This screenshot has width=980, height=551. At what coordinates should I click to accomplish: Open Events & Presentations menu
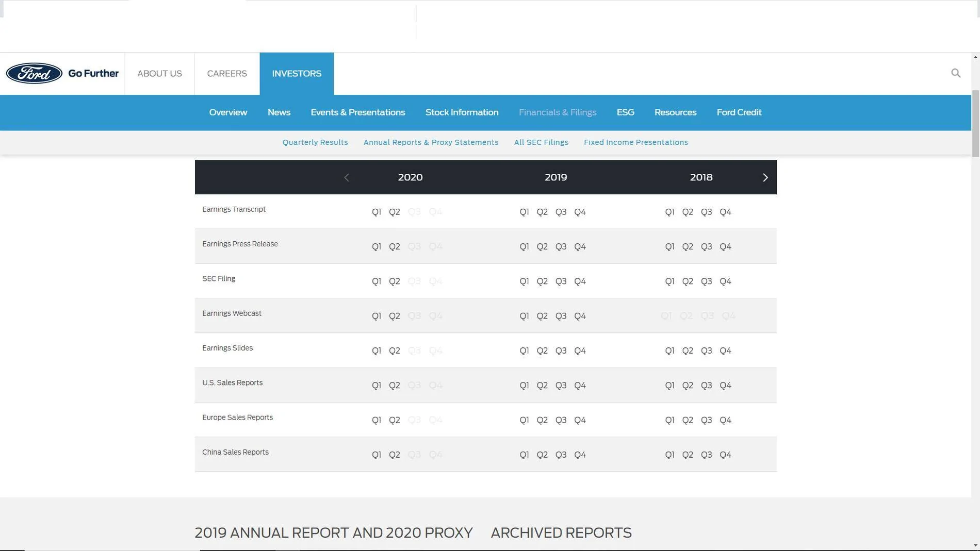358,112
